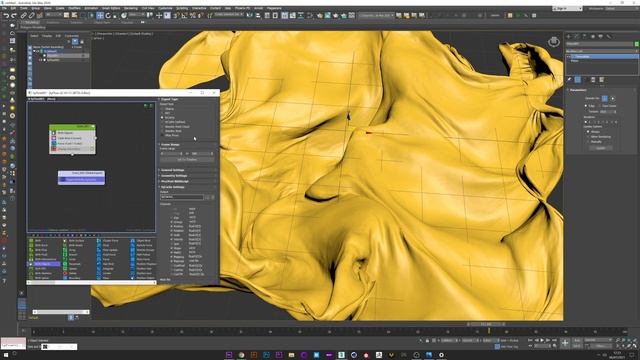The image size is (640, 360).
Task: Click the Mirror tool in main toolbar
Action: point(250,16)
